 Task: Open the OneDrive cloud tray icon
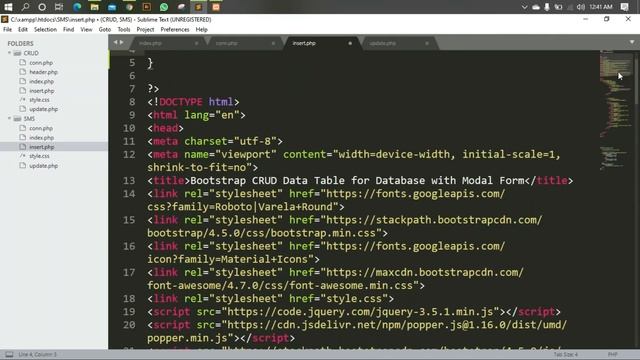click(x=536, y=7)
